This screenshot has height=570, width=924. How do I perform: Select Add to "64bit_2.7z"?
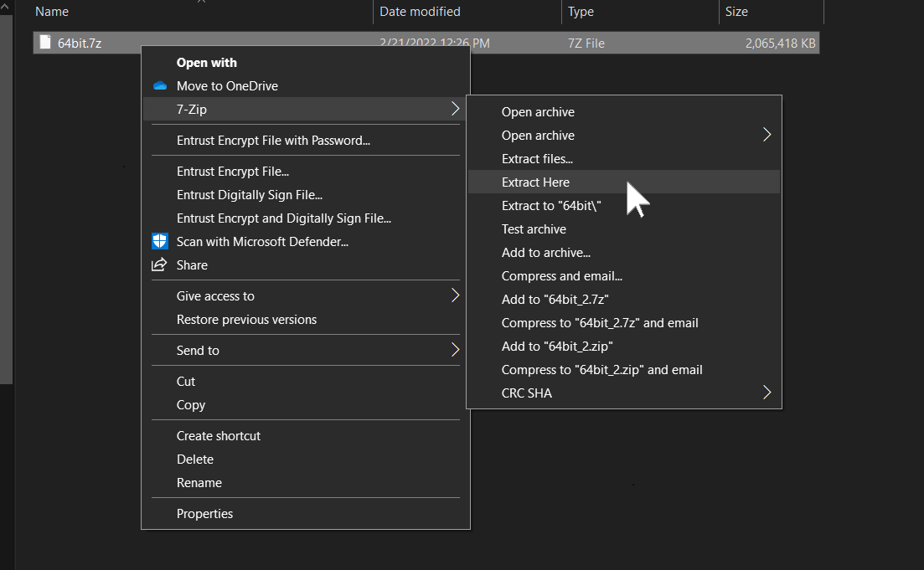[x=623, y=299]
